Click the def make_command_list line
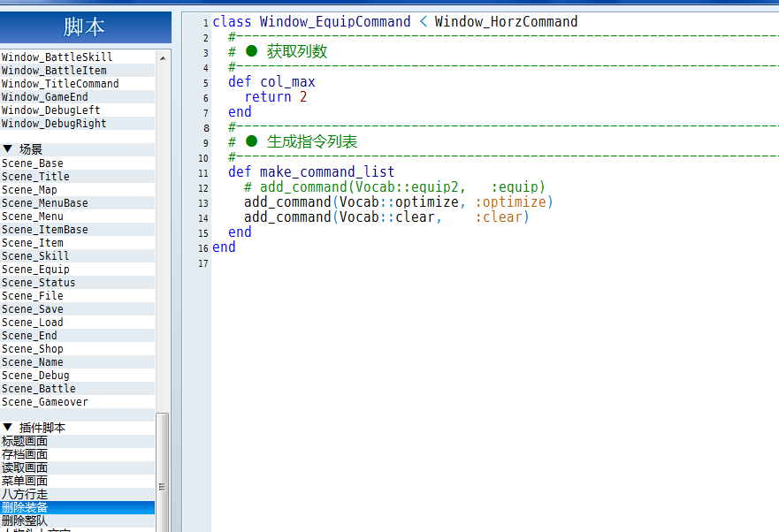The width and height of the screenshot is (779, 532). pyautogui.click(x=311, y=171)
